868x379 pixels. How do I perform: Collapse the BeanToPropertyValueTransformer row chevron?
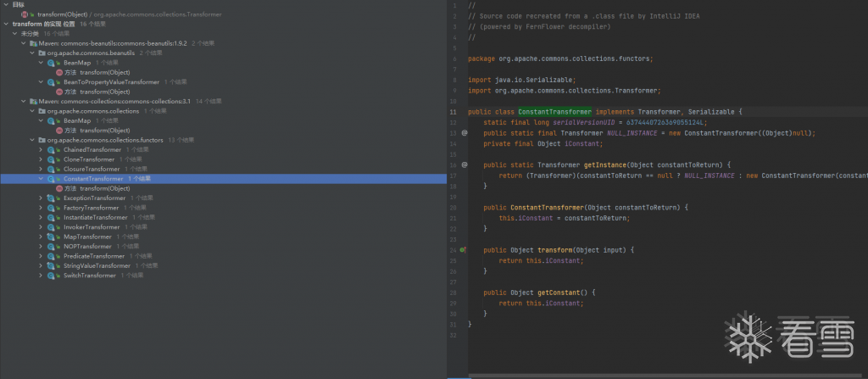[x=41, y=82]
